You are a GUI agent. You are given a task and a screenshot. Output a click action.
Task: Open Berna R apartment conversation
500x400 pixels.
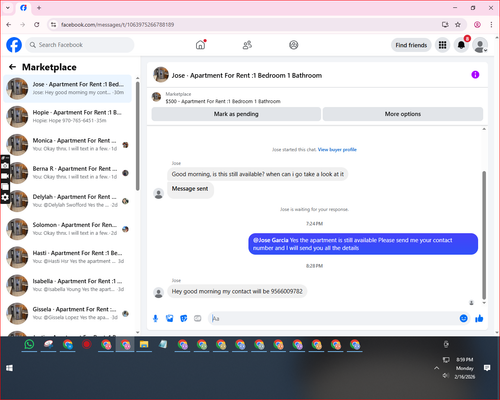pyautogui.click(x=67, y=173)
